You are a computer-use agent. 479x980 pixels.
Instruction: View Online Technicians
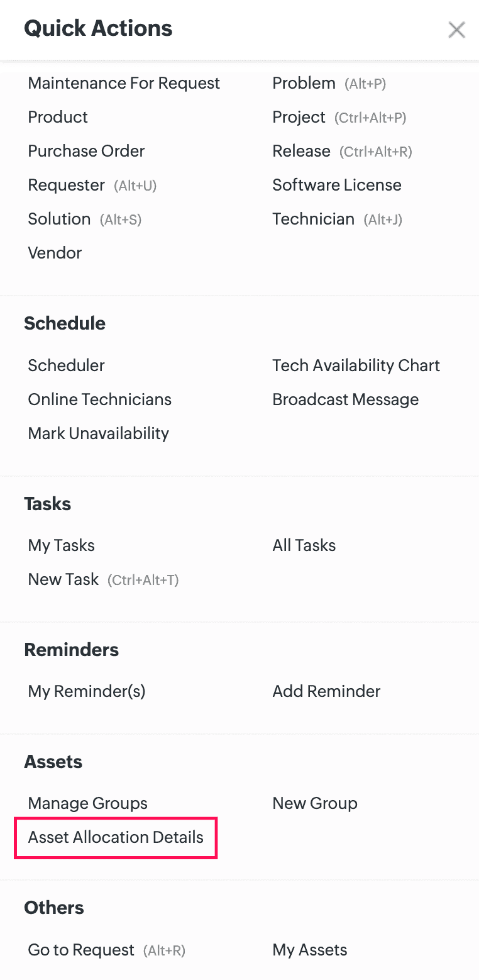pos(99,400)
